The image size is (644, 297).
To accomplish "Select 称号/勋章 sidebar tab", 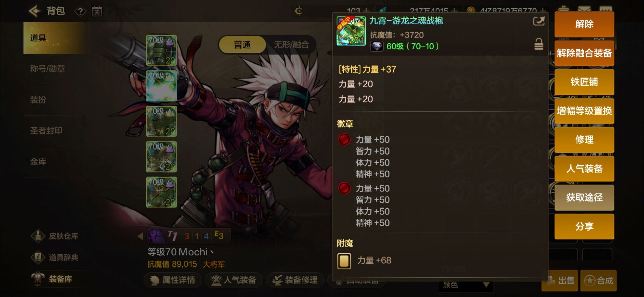I will (47, 69).
